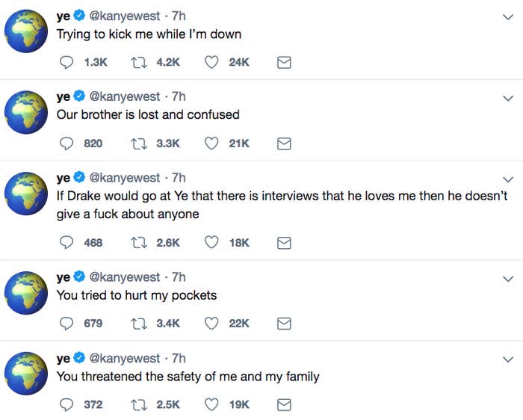Reply to "You threatened the safety" tweet
The image size is (523, 420).
tap(66, 404)
